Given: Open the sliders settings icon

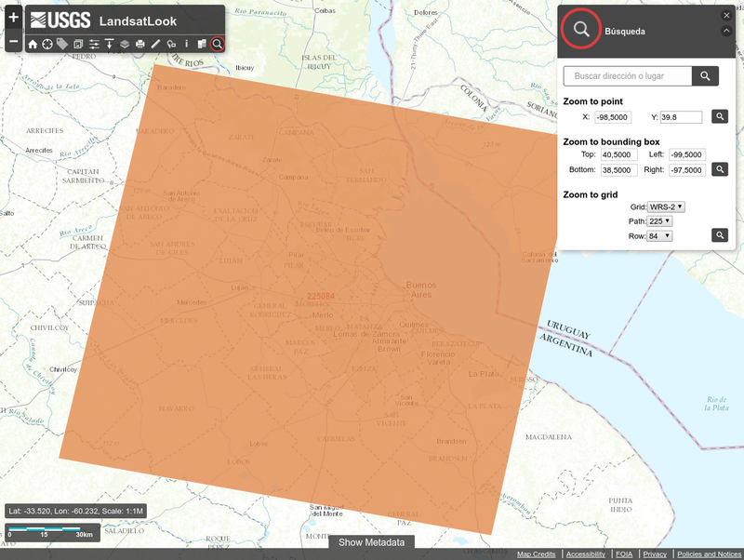Looking at the screenshot, I should point(94,44).
